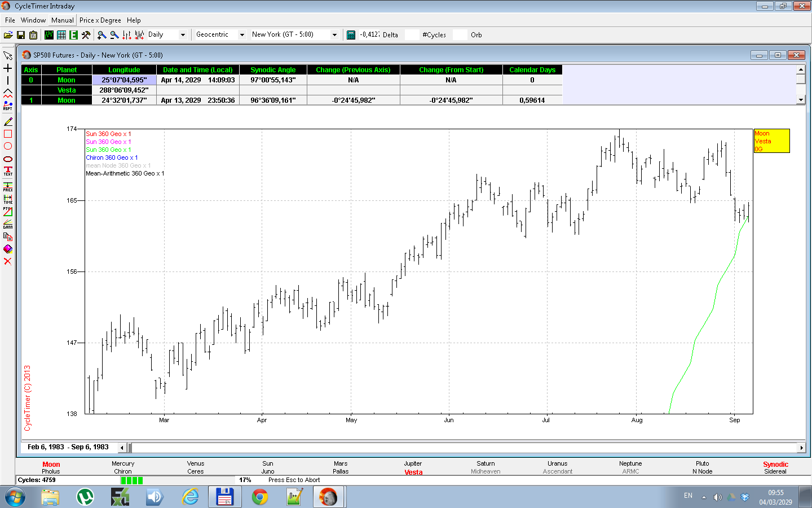Select the Price line tool
This screenshot has width=812, height=508.
pyautogui.click(x=8, y=186)
